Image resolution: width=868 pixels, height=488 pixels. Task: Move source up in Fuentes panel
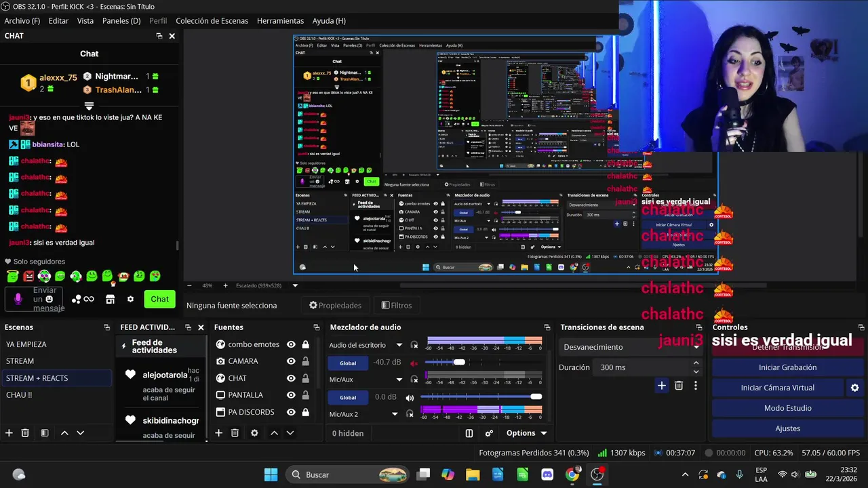(x=274, y=433)
